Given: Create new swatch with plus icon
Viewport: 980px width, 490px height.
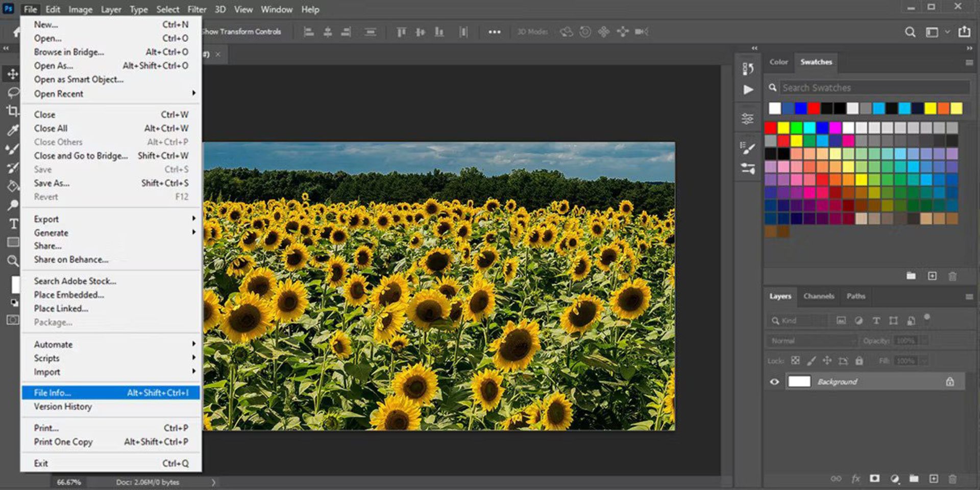Looking at the screenshot, I should [x=932, y=276].
